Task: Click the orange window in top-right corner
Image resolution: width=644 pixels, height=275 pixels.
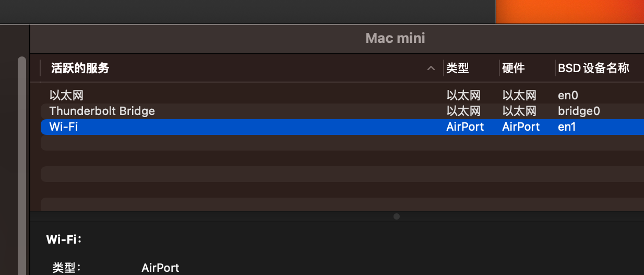Action: 569,12
